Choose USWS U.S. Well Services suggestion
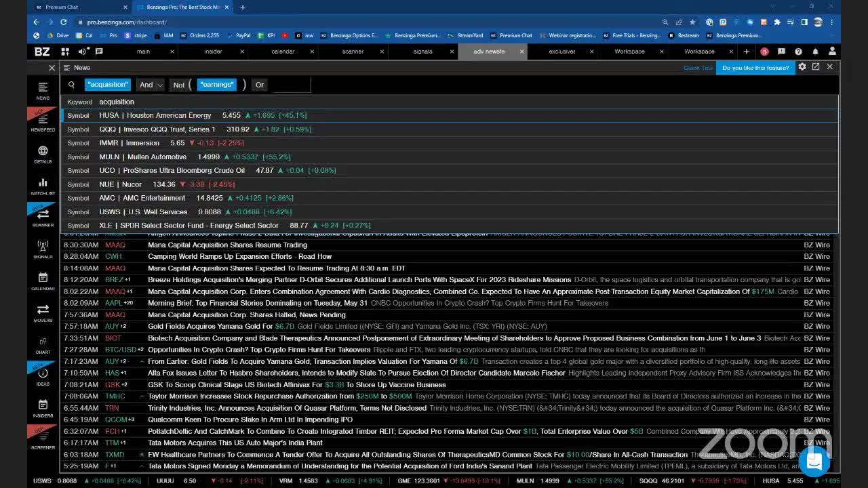This screenshot has width=868, height=488. tap(450, 211)
